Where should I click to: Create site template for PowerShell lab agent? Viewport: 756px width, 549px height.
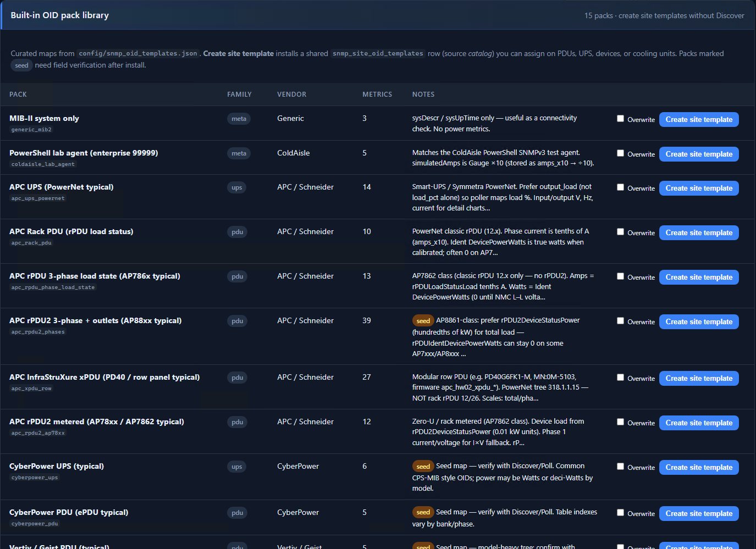[x=699, y=154]
